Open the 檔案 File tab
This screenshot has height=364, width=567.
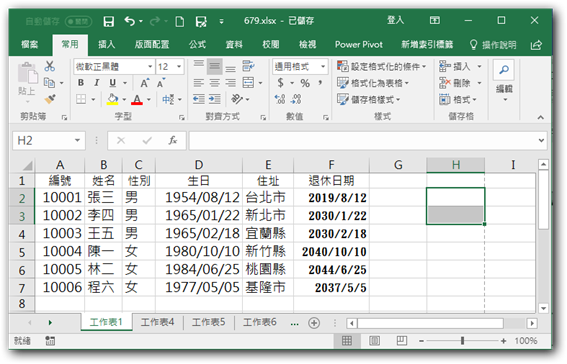tap(29, 44)
